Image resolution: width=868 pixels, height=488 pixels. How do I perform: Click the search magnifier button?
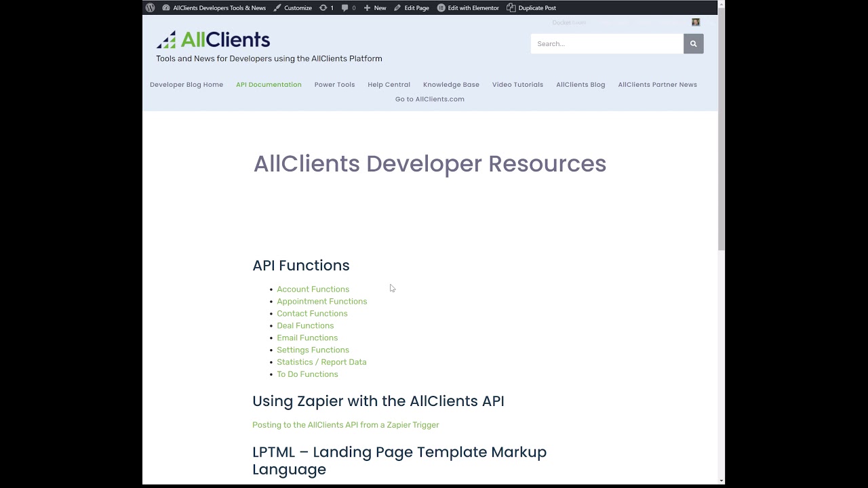click(693, 43)
